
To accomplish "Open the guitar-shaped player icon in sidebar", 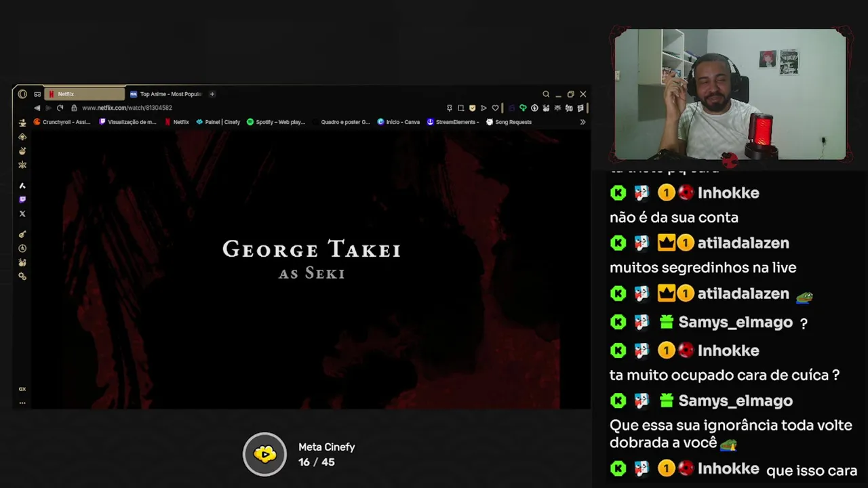I will [x=22, y=234].
